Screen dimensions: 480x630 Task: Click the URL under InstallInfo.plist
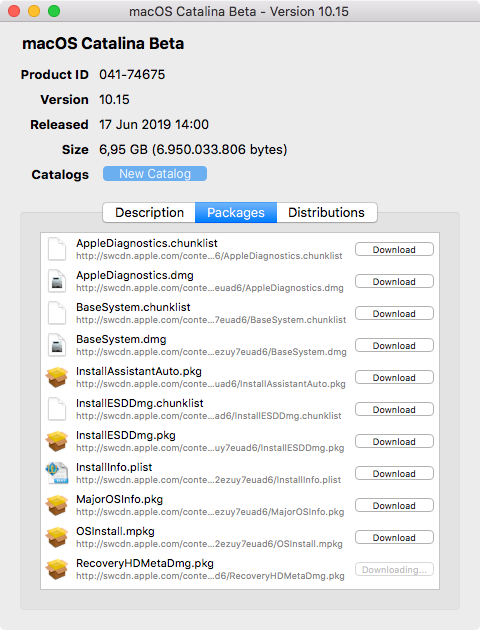[x=208, y=480]
